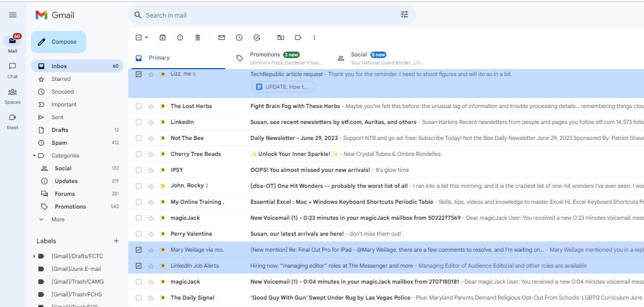Open the Spaces section icon
The width and height of the screenshot is (644, 307).
tap(13, 92)
